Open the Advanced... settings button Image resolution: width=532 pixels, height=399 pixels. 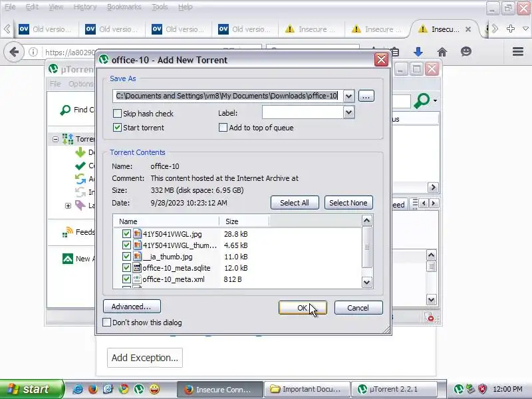132,307
